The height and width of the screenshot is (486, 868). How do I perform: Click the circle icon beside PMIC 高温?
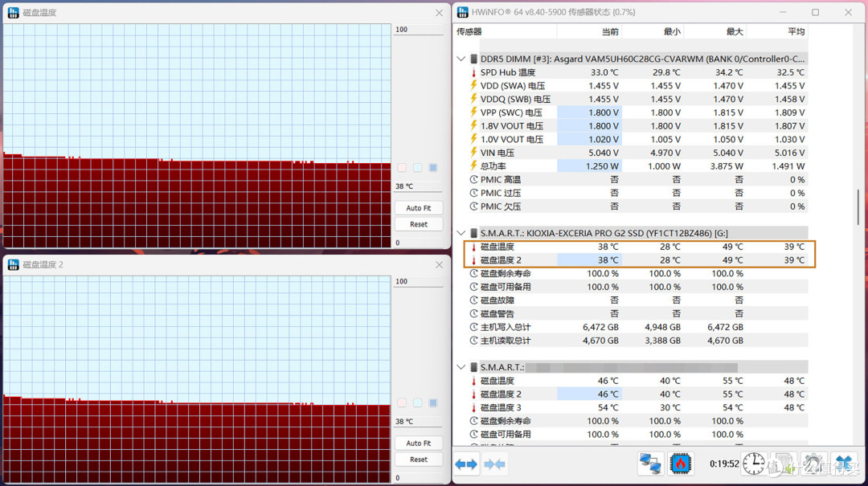(474, 179)
